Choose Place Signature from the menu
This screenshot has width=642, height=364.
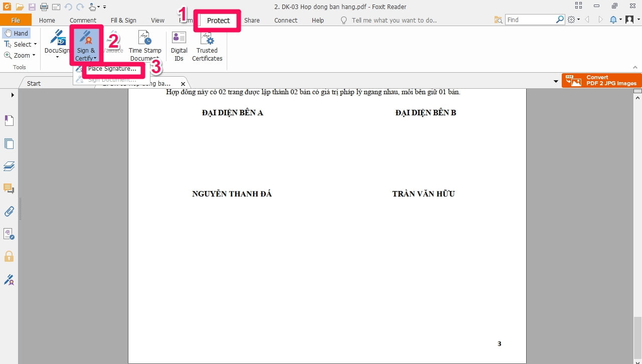pos(113,69)
